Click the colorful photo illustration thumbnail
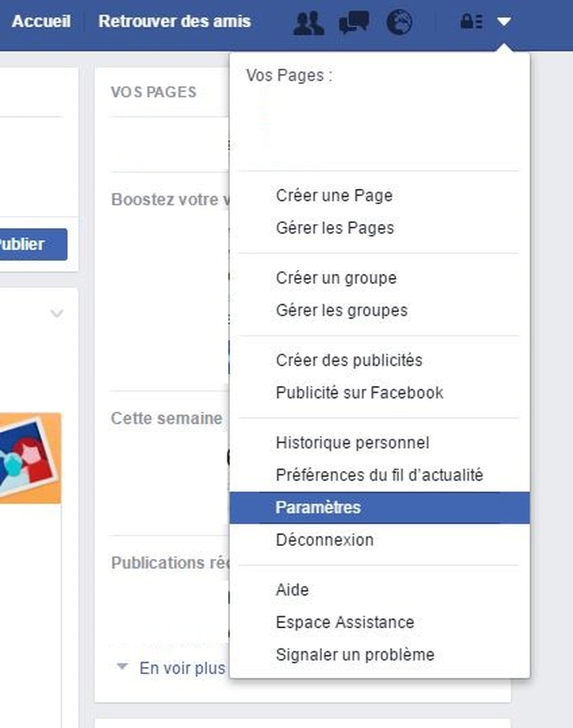Screen dimensions: 573x728 (30, 457)
